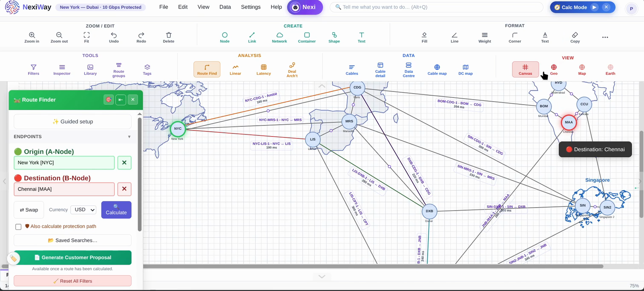Toggle the Route Find tool
Viewport: 644px width, 291px height.
point(207,70)
